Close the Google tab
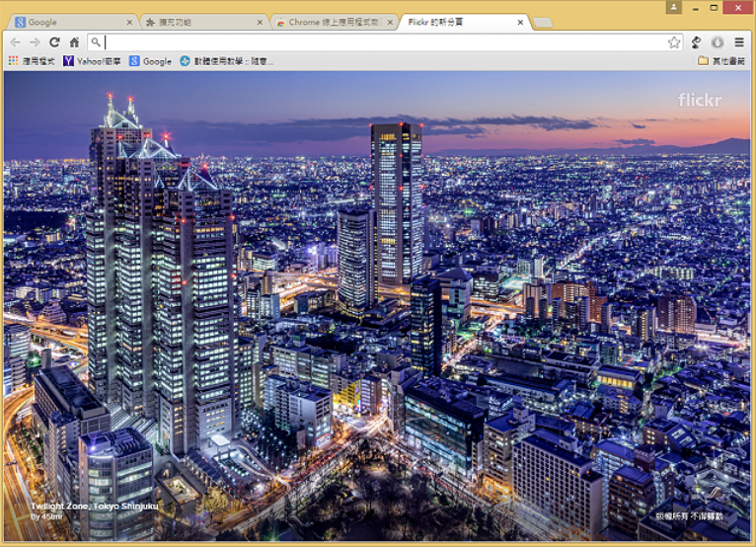This screenshot has width=756, height=547. (129, 22)
